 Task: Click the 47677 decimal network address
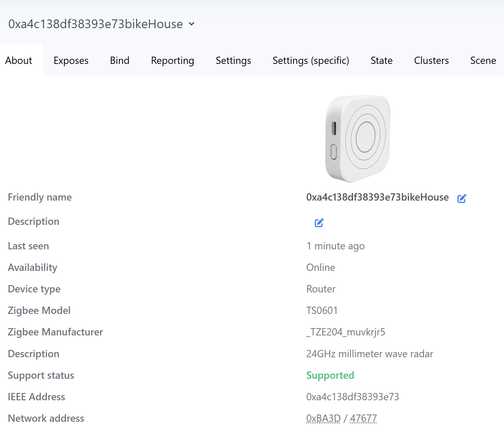[363, 418]
